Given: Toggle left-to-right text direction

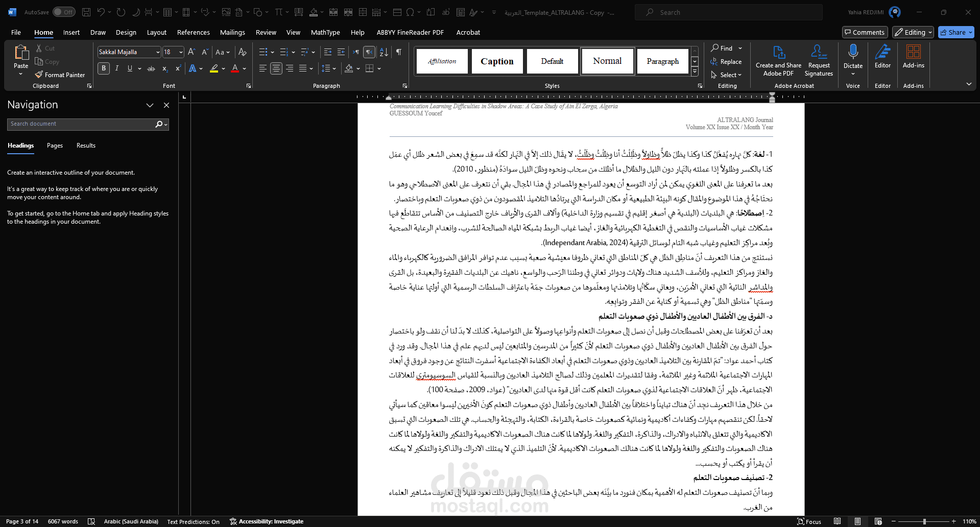Looking at the screenshot, I should tap(356, 52).
